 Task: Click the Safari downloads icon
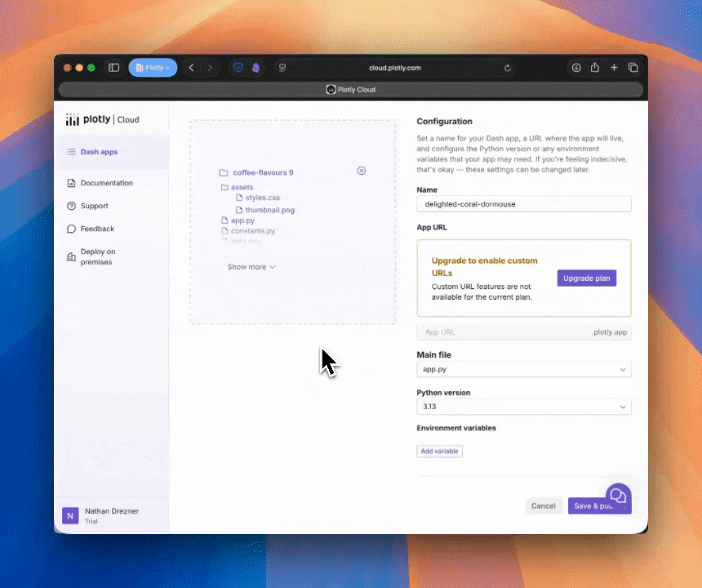pyautogui.click(x=575, y=68)
